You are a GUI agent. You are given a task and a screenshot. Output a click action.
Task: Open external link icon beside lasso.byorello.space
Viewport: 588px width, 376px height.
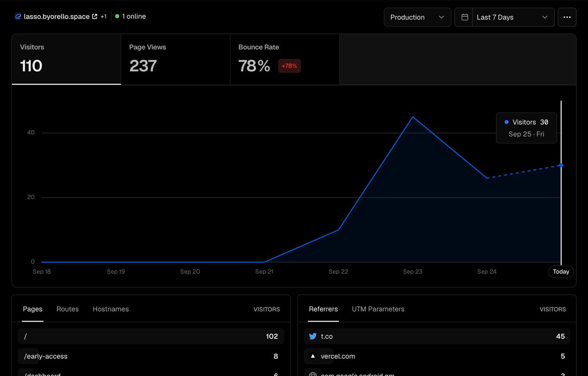pyautogui.click(x=95, y=17)
